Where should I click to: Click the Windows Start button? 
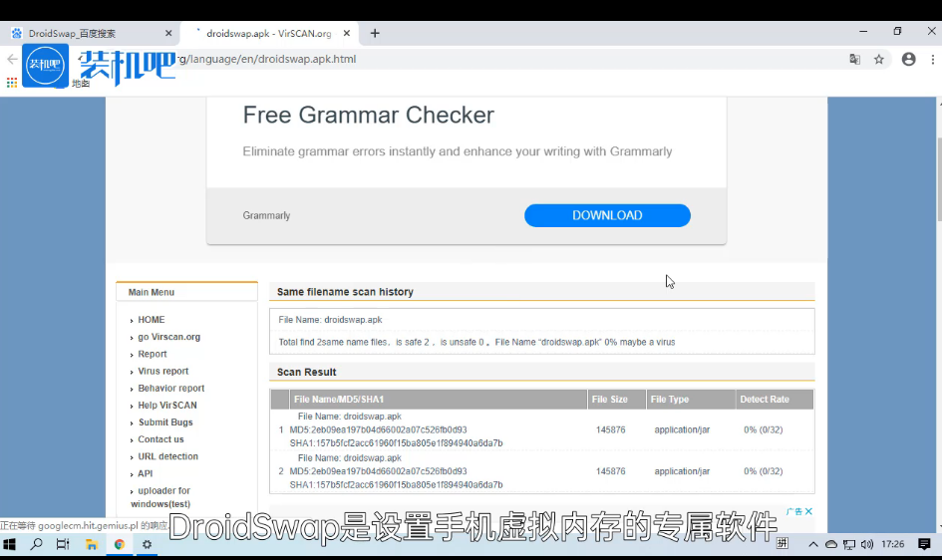click(11, 544)
